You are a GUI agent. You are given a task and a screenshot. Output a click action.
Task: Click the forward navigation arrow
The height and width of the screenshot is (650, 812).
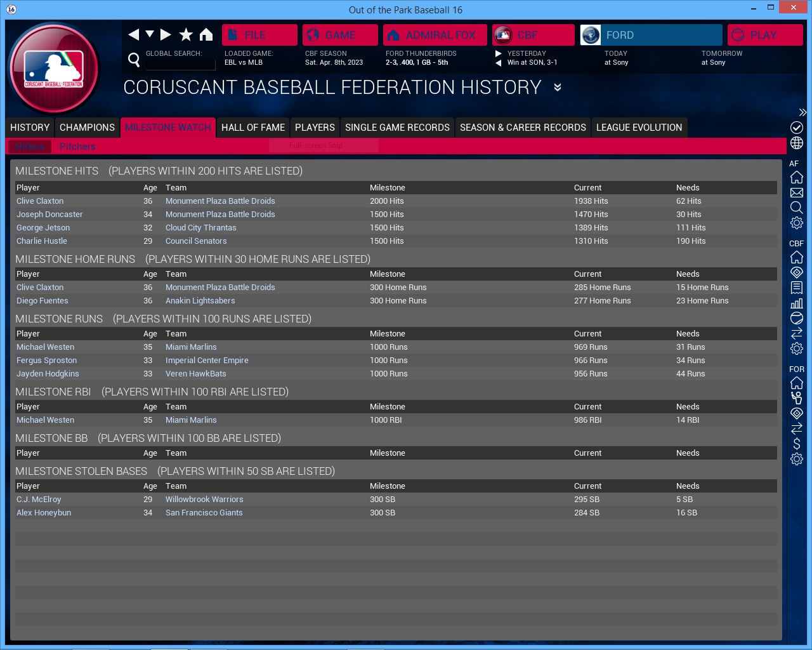click(166, 34)
